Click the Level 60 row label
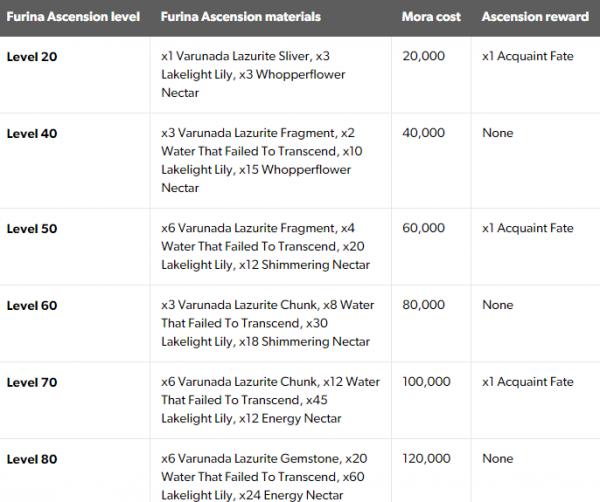The width and height of the screenshot is (600, 502). coord(32,305)
